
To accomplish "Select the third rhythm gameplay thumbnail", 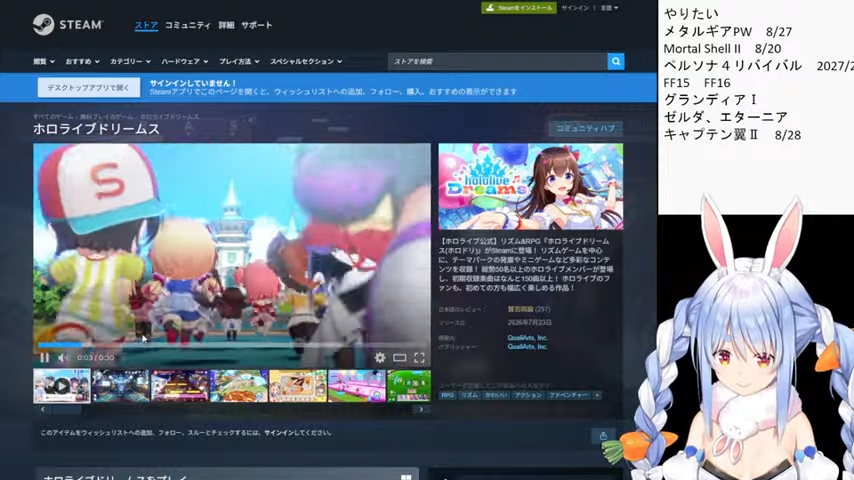I will point(179,386).
